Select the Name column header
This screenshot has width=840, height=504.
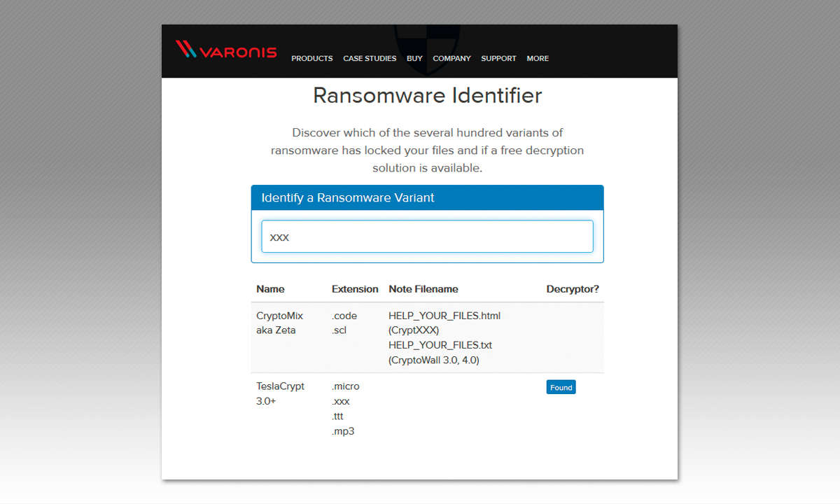[270, 289]
